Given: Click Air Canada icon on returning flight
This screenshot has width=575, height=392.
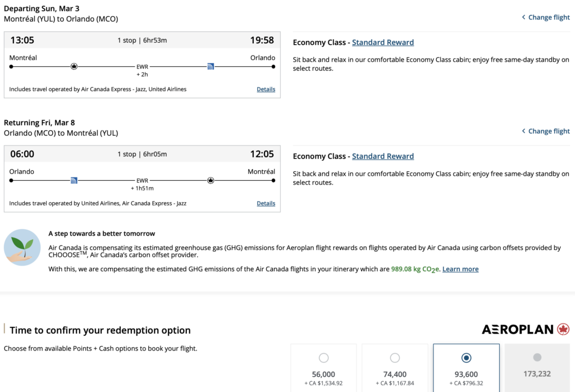Looking at the screenshot, I should (x=211, y=180).
